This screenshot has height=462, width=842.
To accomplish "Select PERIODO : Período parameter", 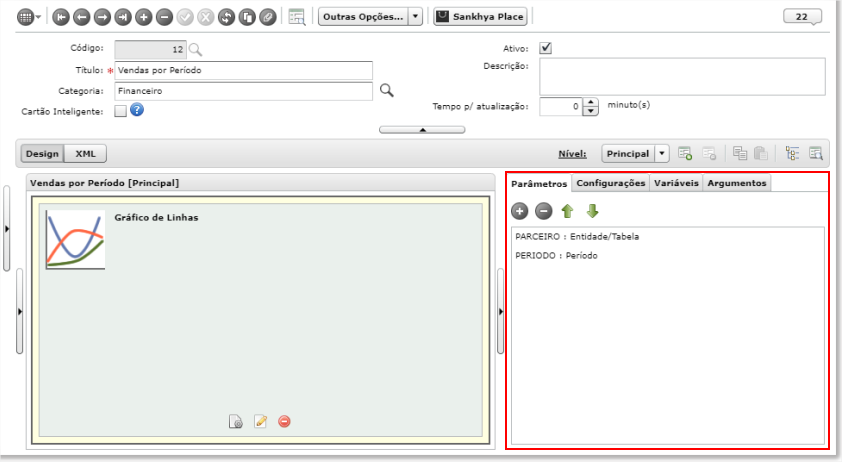I will tap(556, 255).
